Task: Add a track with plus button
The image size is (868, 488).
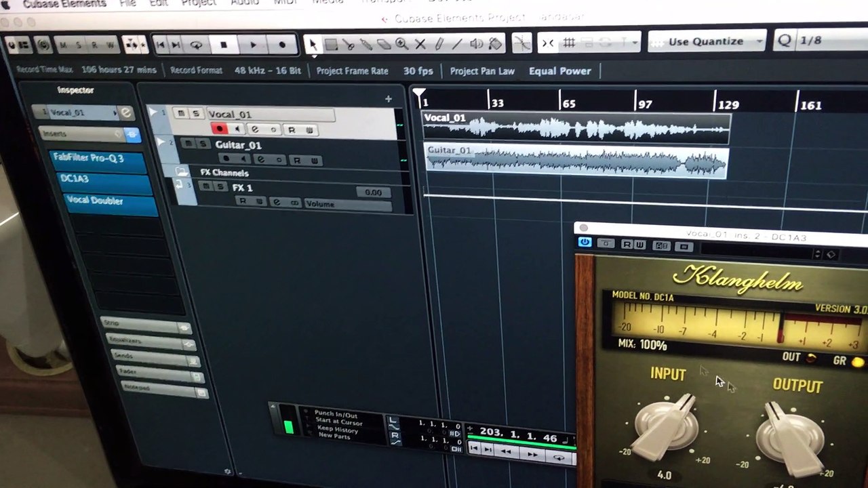Action: click(x=388, y=99)
